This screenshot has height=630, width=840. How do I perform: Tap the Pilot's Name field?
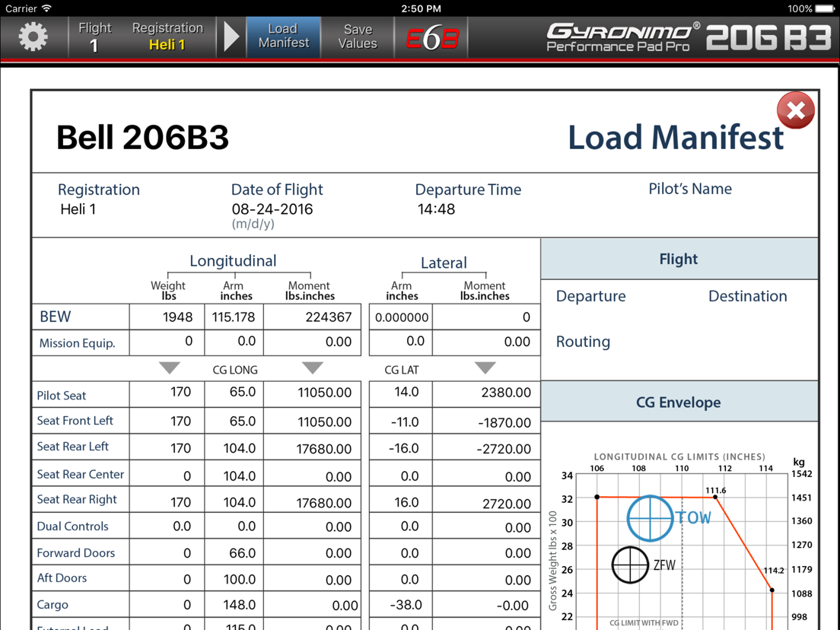(690, 189)
